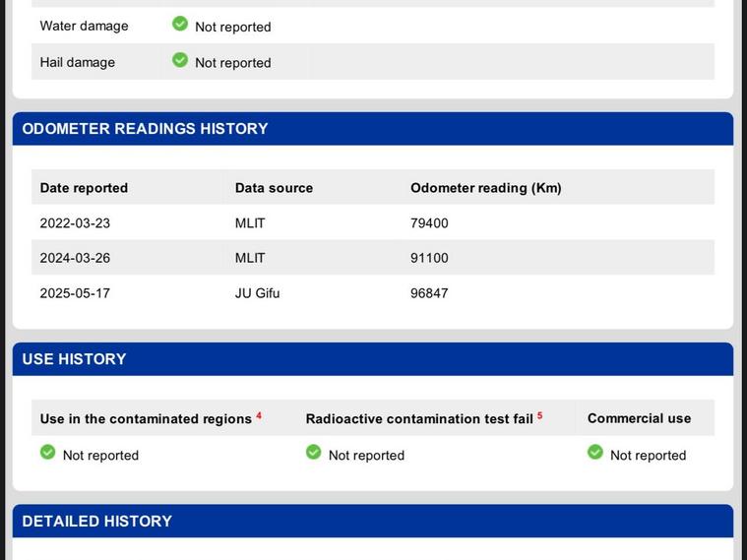
Task: Click the Water damage row label
Action: click(x=84, y=26)
